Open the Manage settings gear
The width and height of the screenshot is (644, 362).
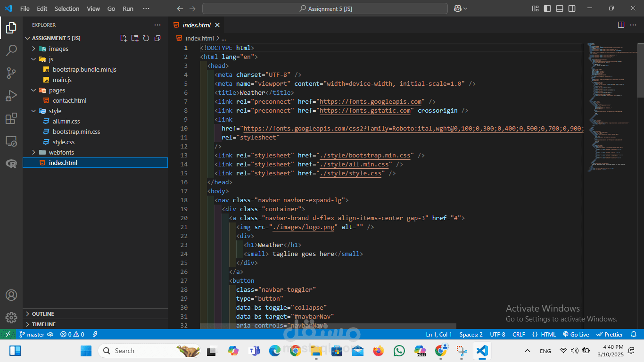pyautogui.click(x=11, y=317)
